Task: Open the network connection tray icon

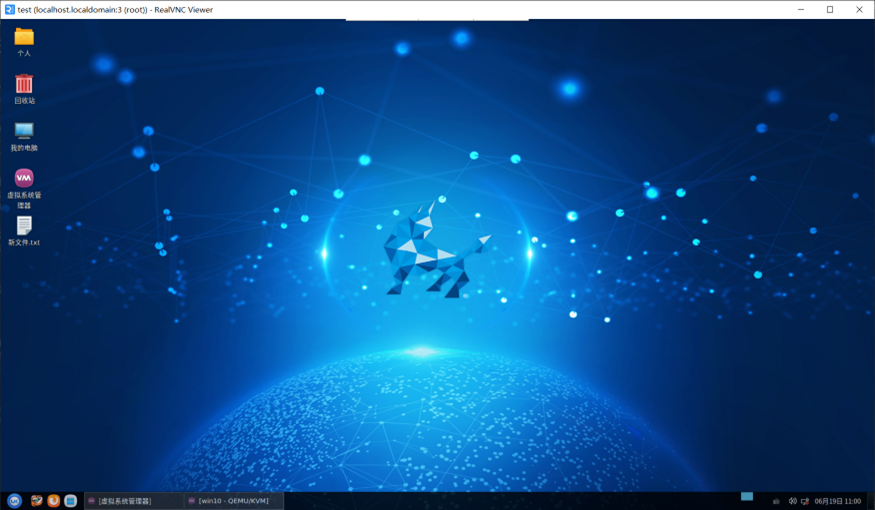Action: [x=805, y=501]
